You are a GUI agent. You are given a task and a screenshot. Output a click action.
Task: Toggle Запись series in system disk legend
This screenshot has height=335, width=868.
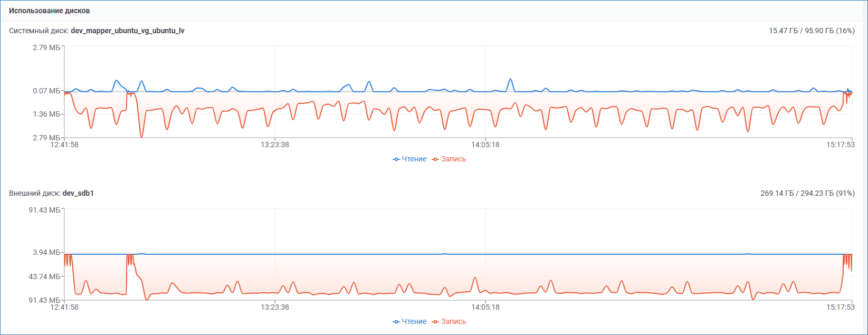[449, 159]
